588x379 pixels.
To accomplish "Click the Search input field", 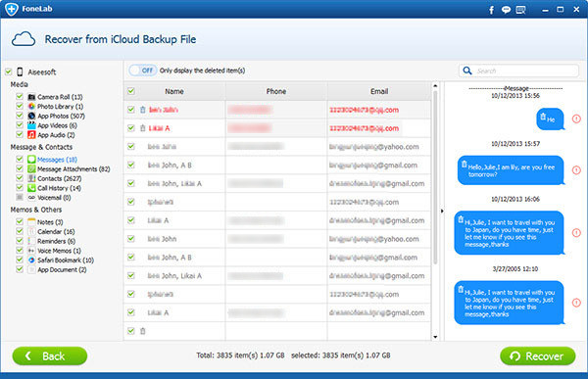I will pyautogui.click(x=519, y=71).
